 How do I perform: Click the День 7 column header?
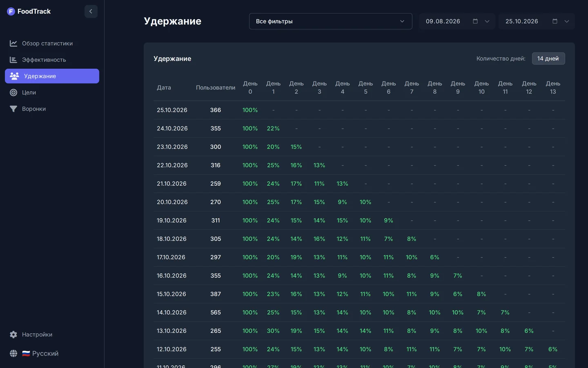(x=412, y=88)
